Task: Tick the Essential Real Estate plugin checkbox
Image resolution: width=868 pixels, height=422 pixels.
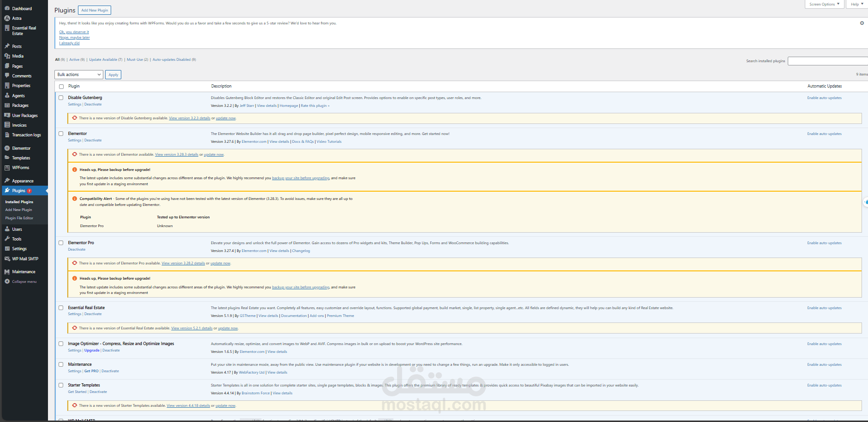Action: pyautogui.click(x=61, y=308)
